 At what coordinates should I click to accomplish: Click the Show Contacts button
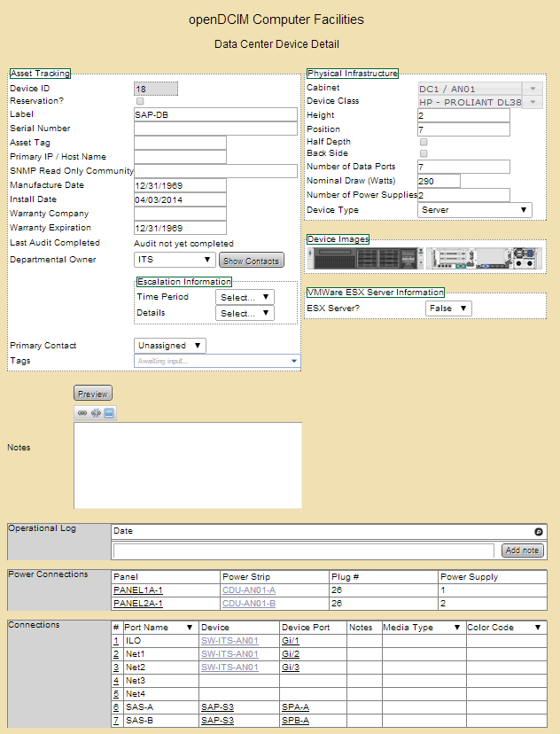tap(252, 262)
